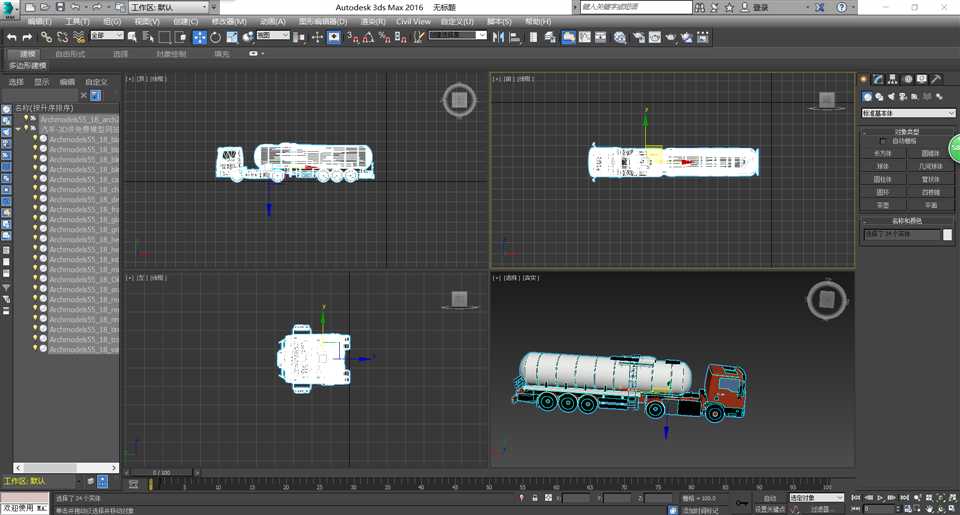
Task: Click the sign-in (登录) button
Action: (760, 7)
